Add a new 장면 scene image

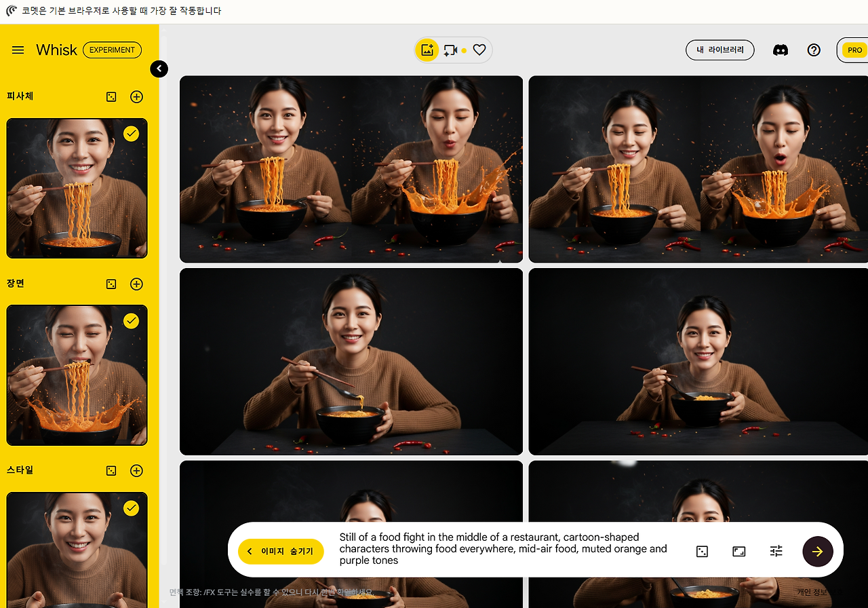point(136,284)
